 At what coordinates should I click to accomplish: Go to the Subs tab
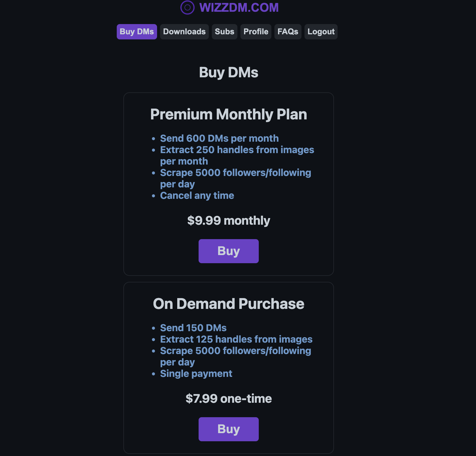[224, 32]
